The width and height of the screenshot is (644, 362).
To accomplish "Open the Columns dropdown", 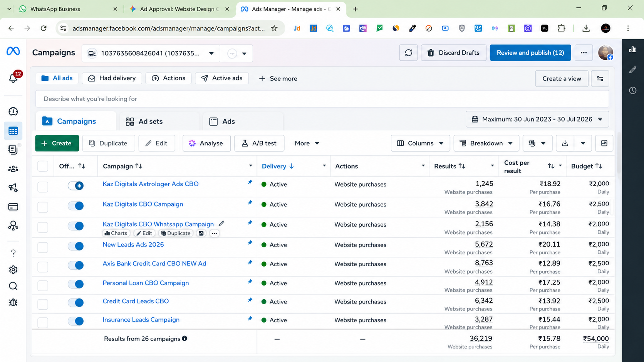I will [x=420, y=143].
